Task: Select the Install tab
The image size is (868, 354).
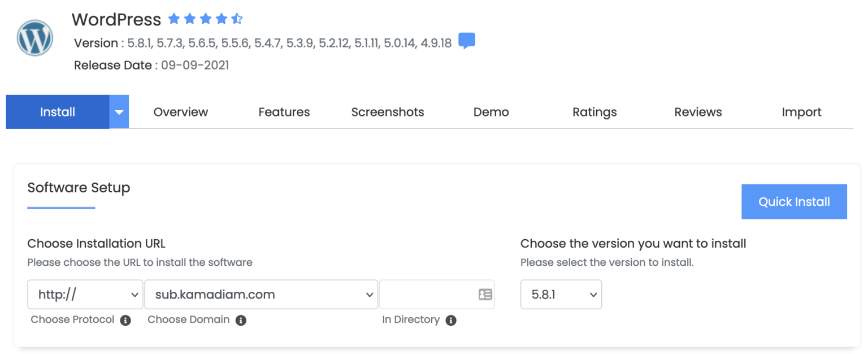Action: pyautogui.click(x=58, y=112)
